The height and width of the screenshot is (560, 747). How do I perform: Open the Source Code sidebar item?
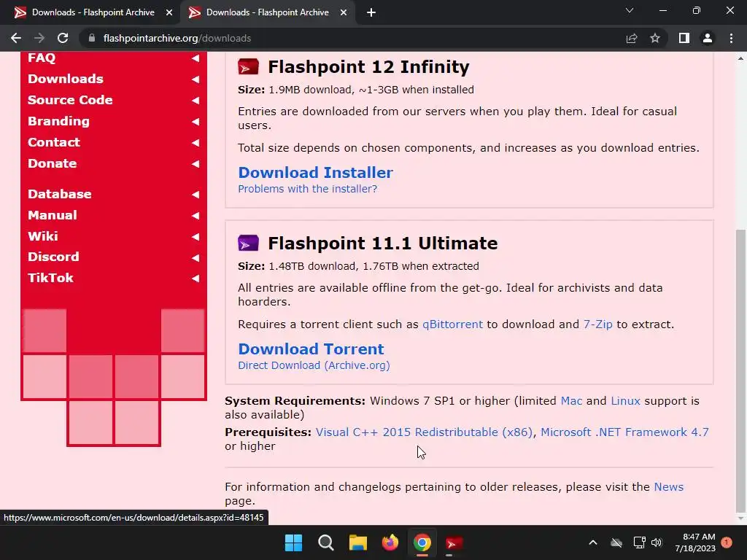pos(70,99)
